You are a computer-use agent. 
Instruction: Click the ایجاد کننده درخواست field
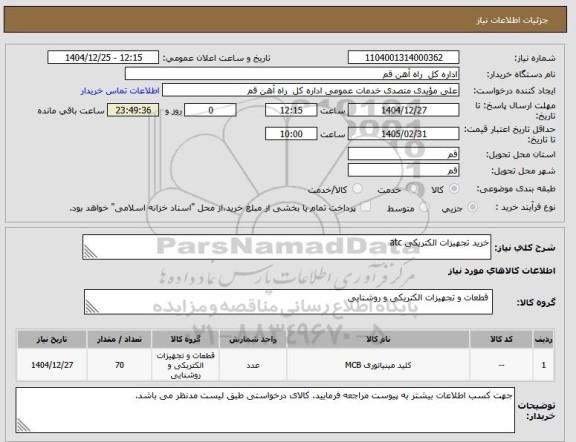tap(311, 90)
